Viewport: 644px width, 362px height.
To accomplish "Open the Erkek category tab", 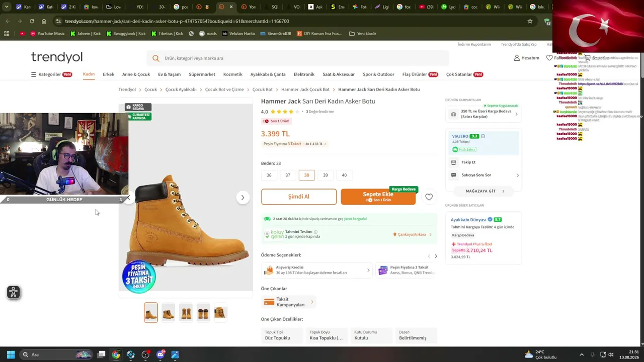I will (109, 74).
